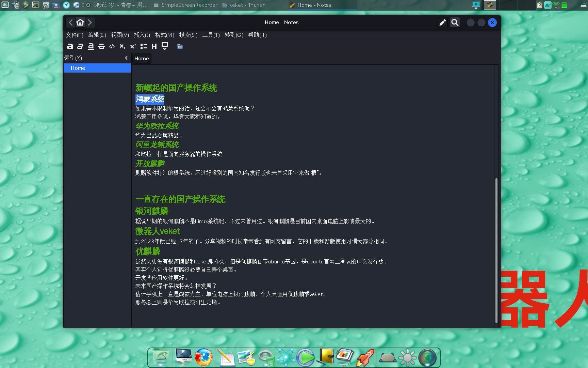Select Home - Notes taskbar entry
Viewport: 588px width, 368px height.
click(322, 5)
